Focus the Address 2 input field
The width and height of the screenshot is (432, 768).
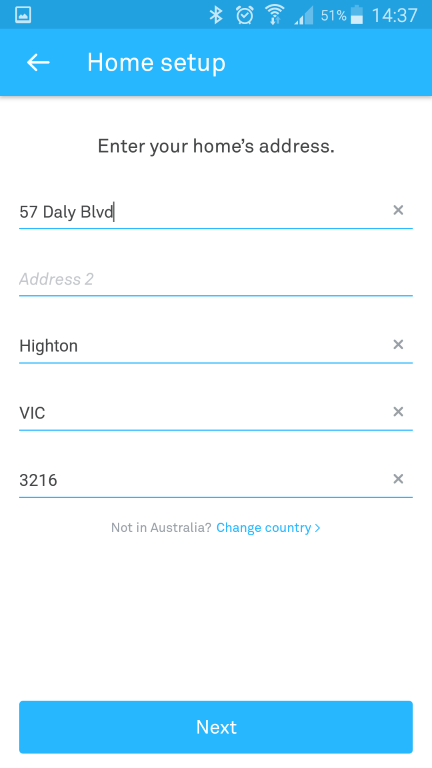point(216,280)
